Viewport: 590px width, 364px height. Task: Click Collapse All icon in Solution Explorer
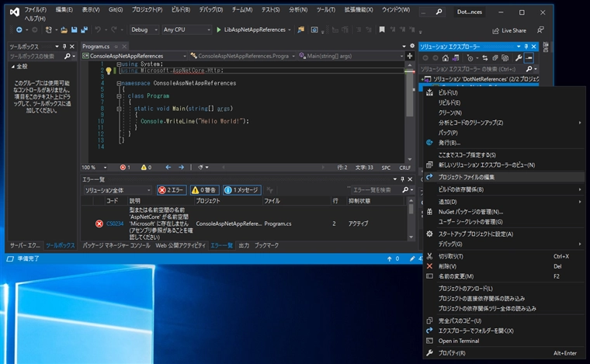(x=495, y=58)
